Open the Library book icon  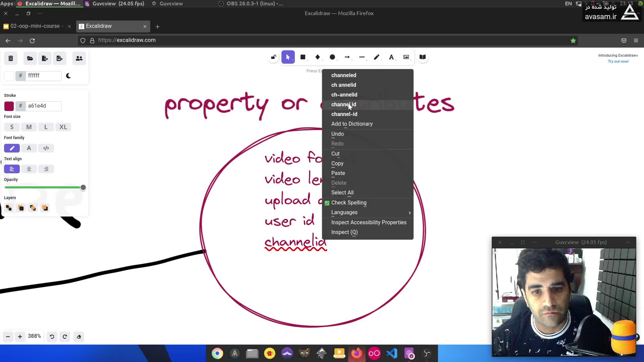click(423, 57)
